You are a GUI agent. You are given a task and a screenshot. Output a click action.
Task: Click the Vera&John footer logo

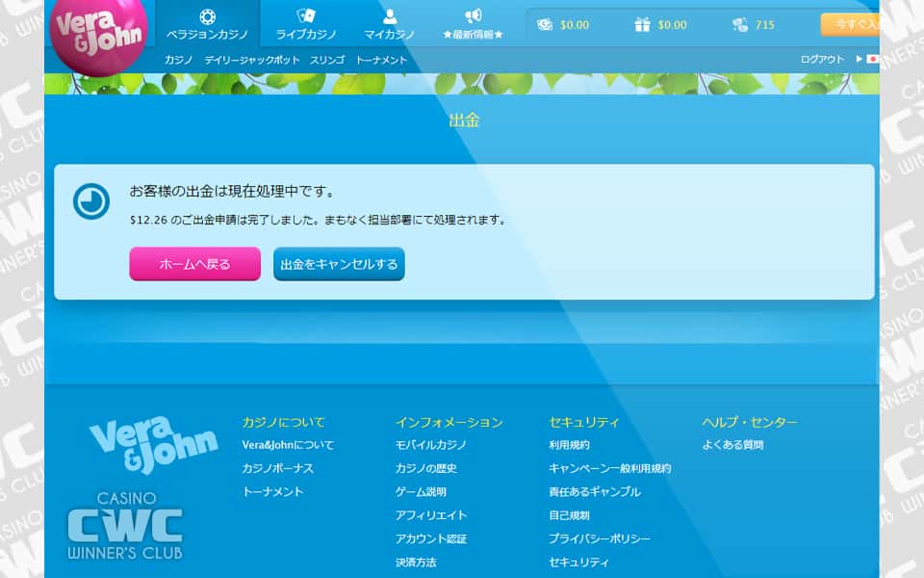[154, 444]
